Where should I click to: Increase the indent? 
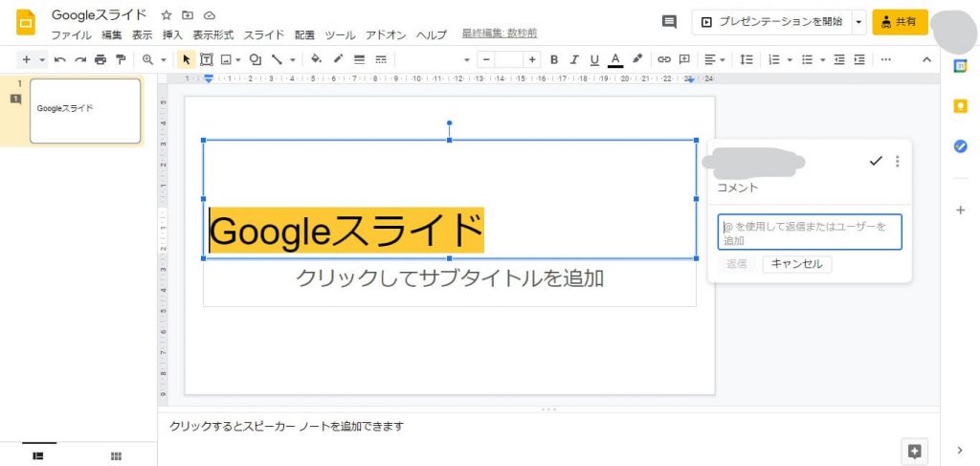coord(860,60)
